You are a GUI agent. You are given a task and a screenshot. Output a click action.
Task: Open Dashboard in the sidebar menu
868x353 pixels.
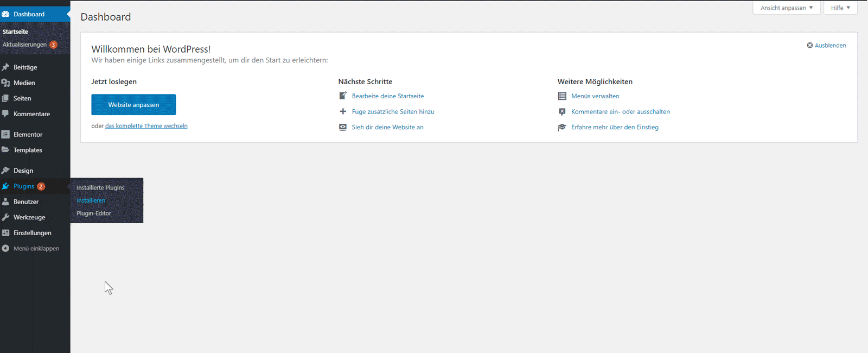pos(35,14)
